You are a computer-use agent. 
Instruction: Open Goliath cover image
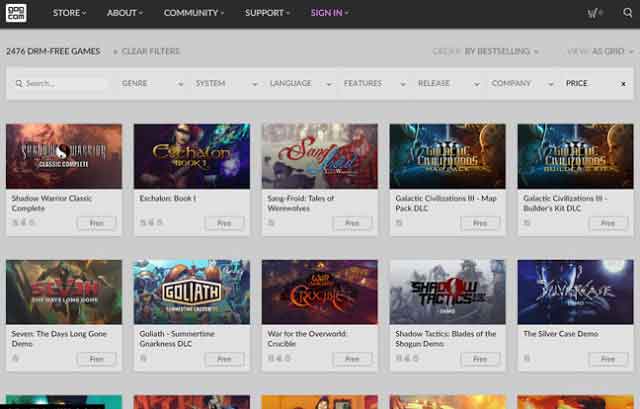pos(192,292)
